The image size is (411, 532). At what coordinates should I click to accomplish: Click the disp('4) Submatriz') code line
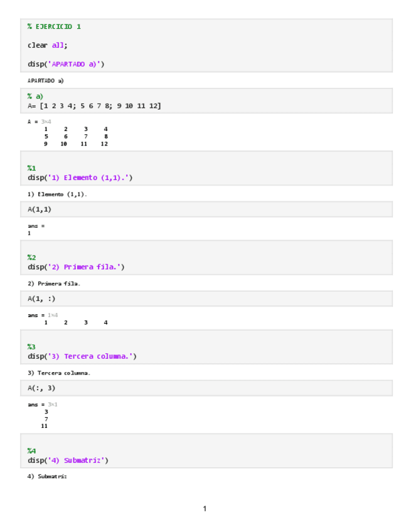pyautogui.click(x=68, y=460)
